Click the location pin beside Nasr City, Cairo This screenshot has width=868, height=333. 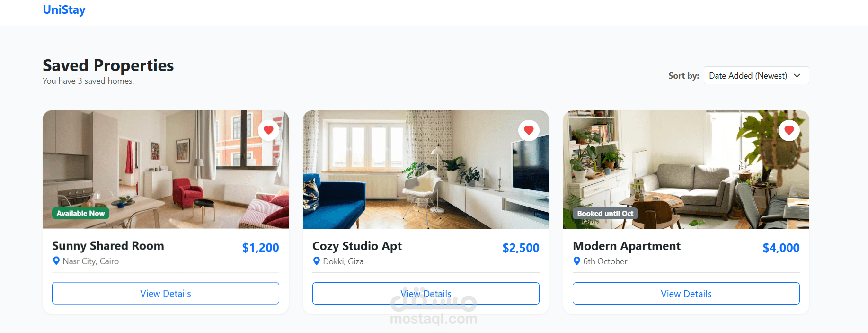pos(56,261)
